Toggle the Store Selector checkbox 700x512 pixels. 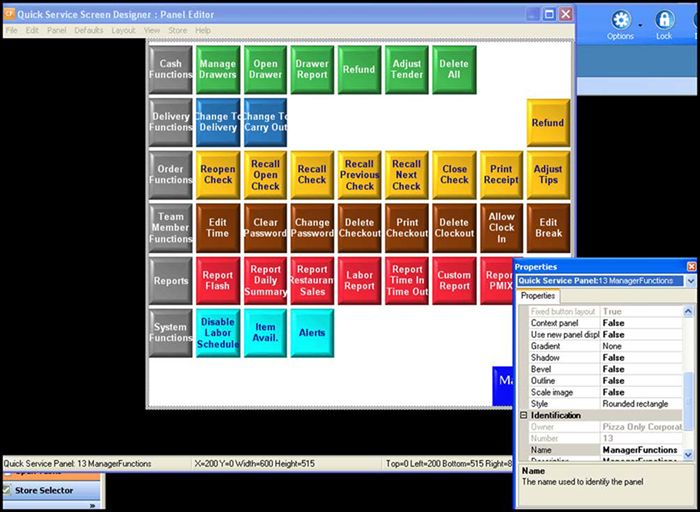point(6,490)
